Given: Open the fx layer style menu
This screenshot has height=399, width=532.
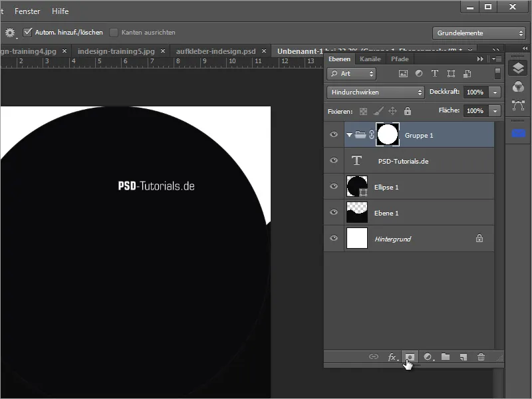Looking at the screenshot, I should point(392,357).
